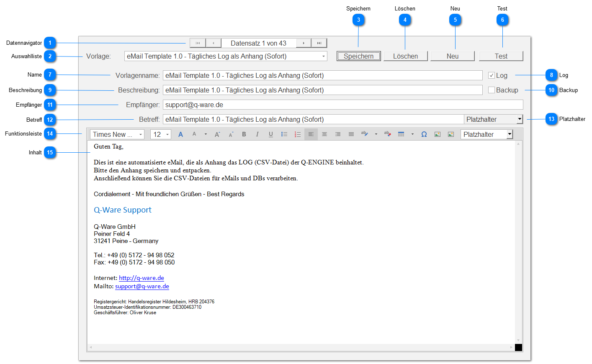Viewport: 592px width, 364px height.
Task: Expand the font color arrow menu
Action: [206, 134]
